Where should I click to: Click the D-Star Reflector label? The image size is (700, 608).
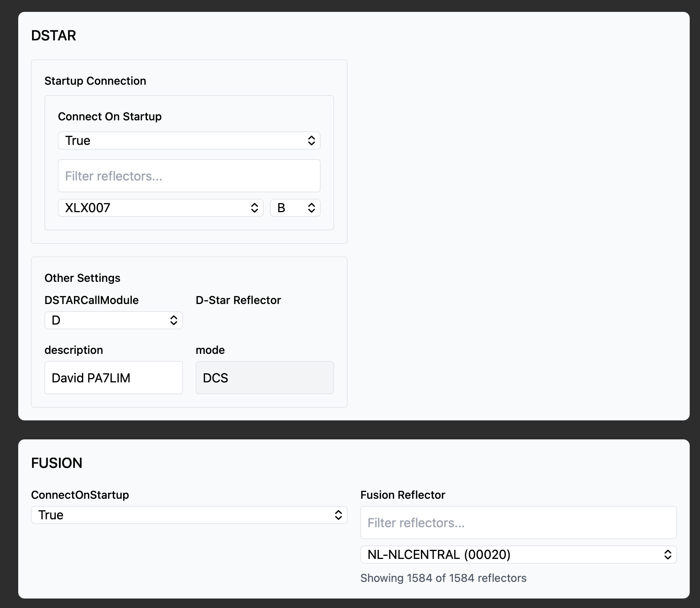pos(238,300)
